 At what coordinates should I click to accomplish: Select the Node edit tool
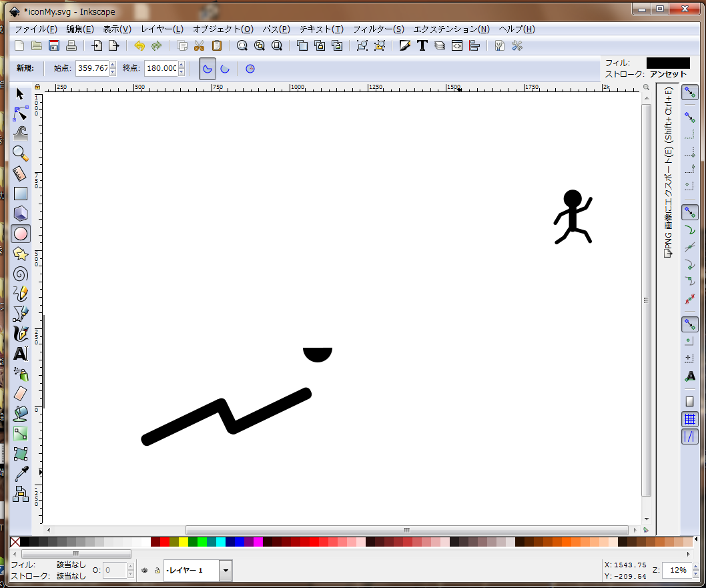(20, 112)
